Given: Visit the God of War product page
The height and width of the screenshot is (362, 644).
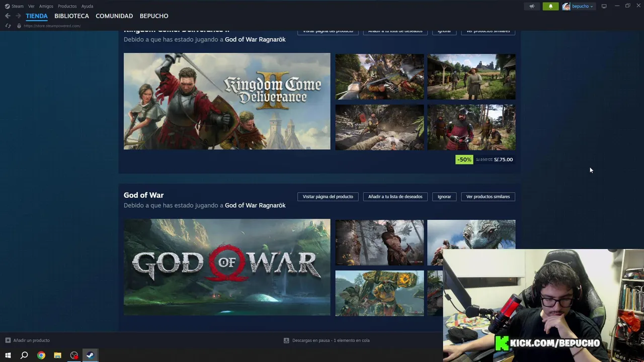Looking at the screenshot, I should pos(328,197).
